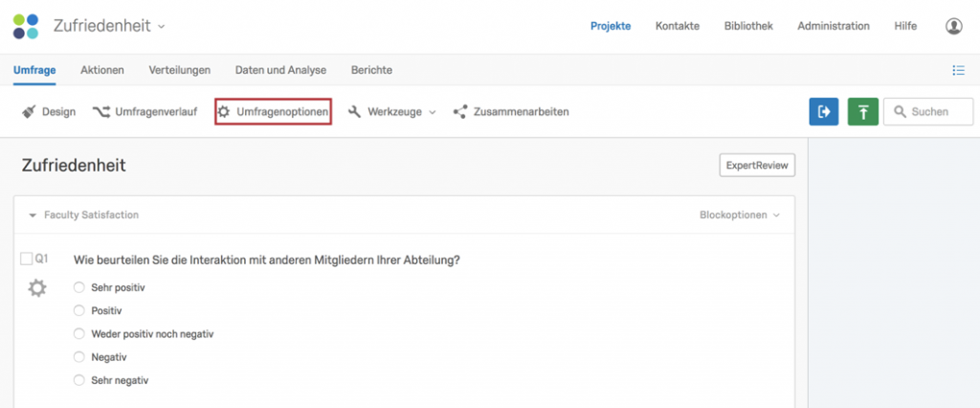Open the Hilfe menu
This screenshot has height=408, width=980.
tap(905, 26)
